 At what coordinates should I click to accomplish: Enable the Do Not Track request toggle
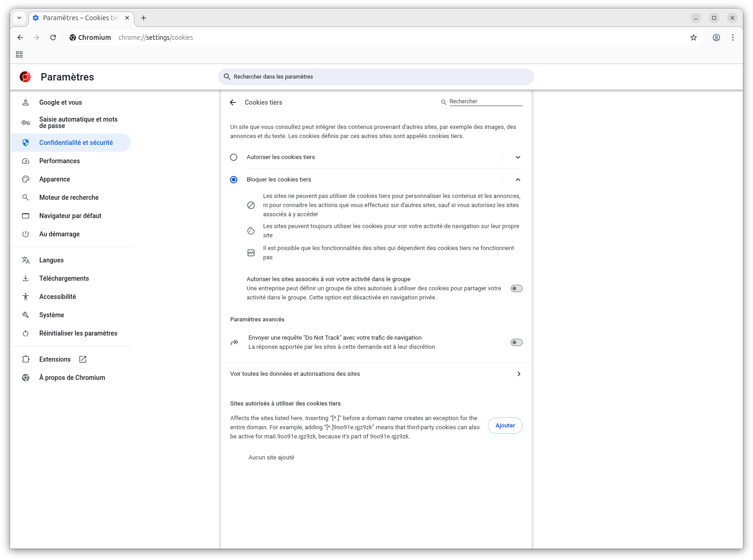(516, 342)
